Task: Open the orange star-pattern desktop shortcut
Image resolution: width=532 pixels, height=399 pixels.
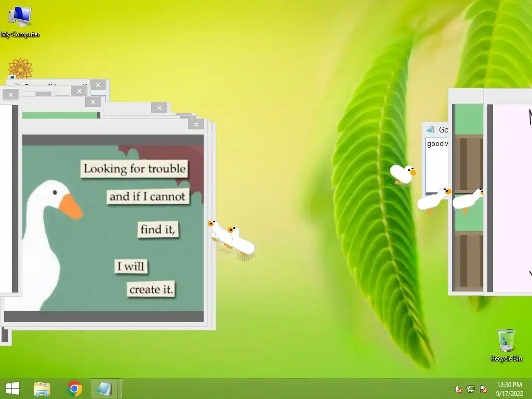Action: 20,68
